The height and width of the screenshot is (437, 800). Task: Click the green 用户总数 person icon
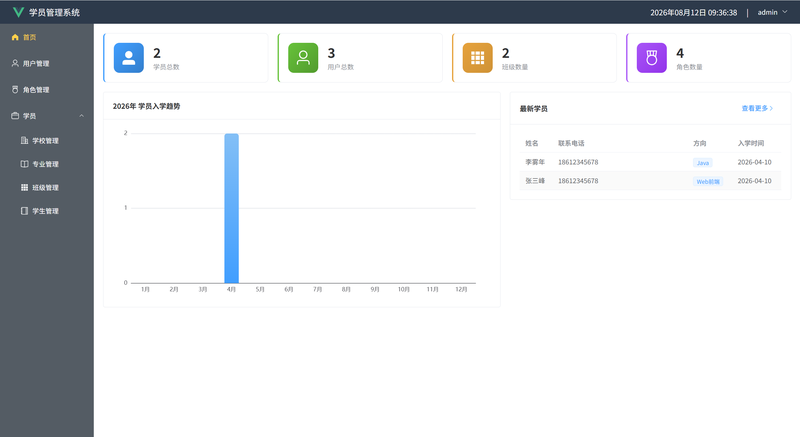click(303, 58)
